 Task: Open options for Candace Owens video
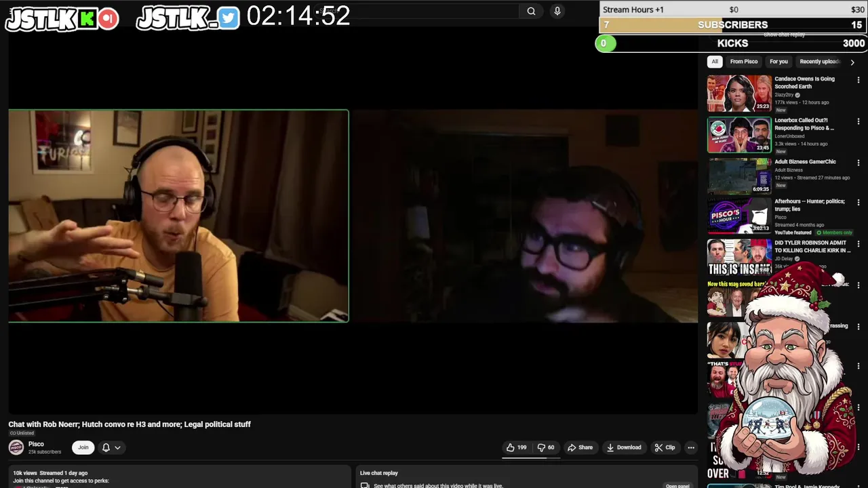859,80
